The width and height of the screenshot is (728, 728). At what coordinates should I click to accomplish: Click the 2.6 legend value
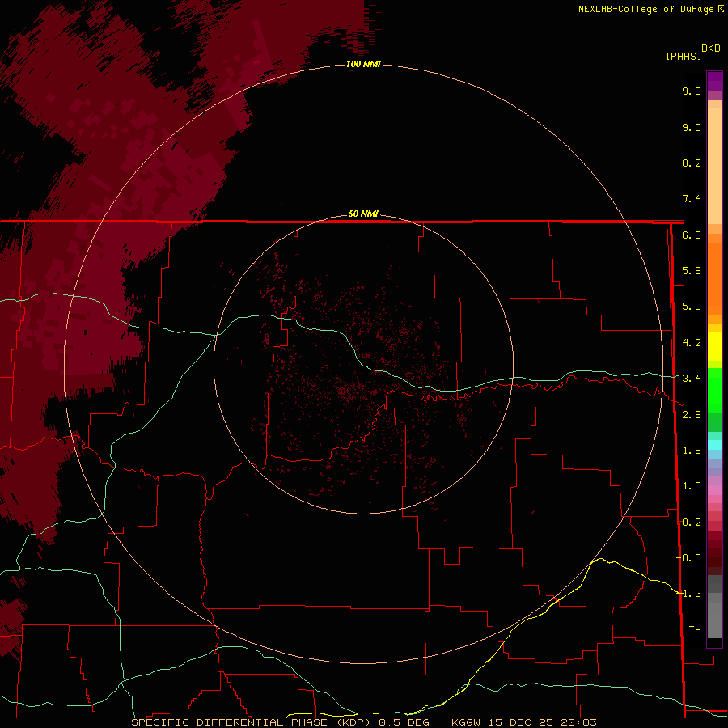pyautogui.click(x=692, y=415)
